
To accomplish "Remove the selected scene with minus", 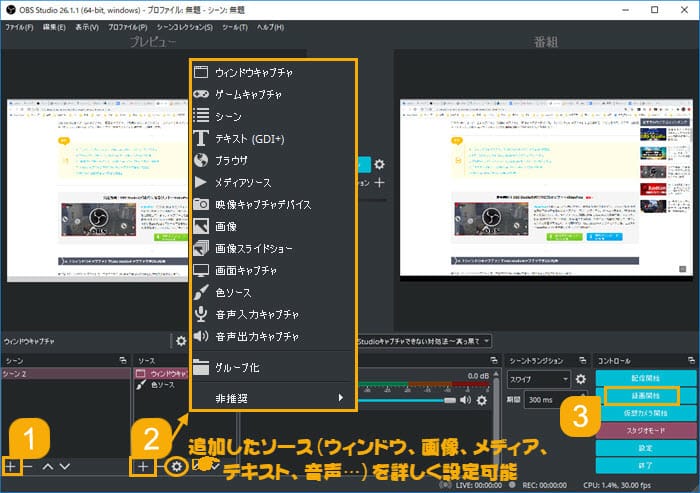I will 28,467.
